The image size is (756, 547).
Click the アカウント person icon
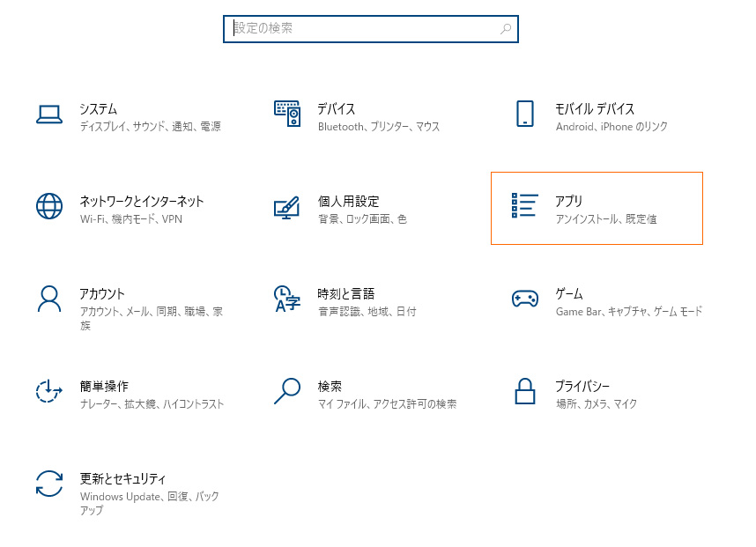coord(49,299)
